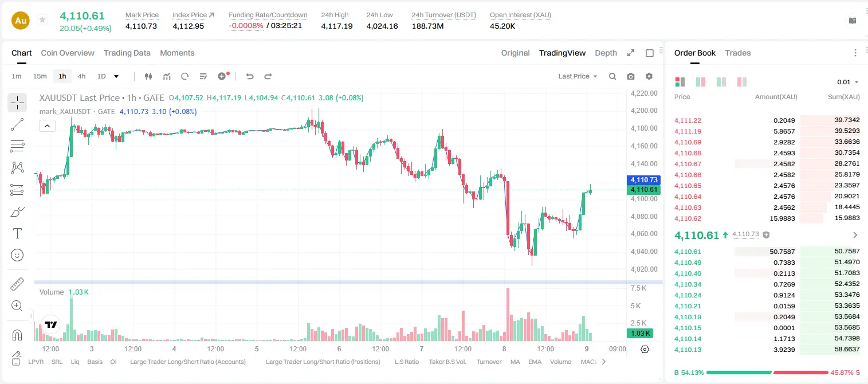Expand more time intervals after 1D
The width and height of the screenshot is (868, 384).
[x=116, y=76]
